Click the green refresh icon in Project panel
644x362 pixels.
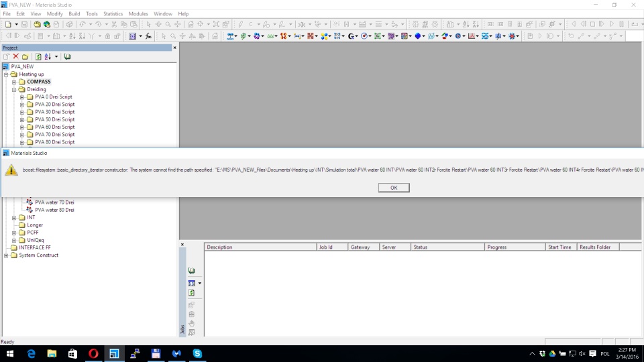coord(38,56)
